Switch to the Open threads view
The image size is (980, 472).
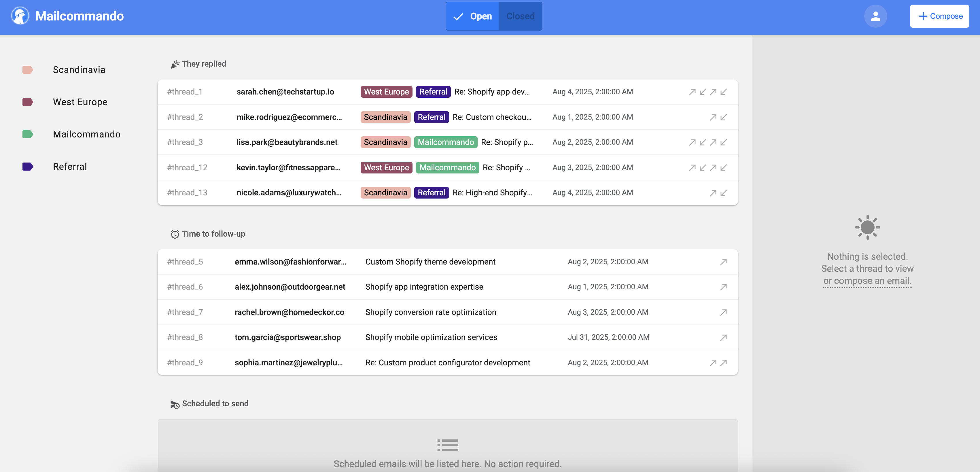(x=472, y=16)
